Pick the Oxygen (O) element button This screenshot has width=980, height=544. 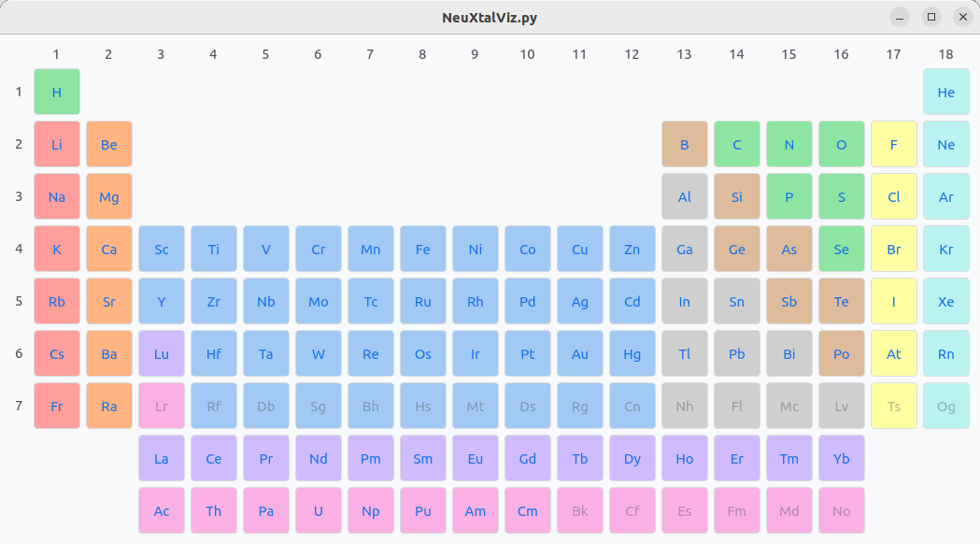842,144
